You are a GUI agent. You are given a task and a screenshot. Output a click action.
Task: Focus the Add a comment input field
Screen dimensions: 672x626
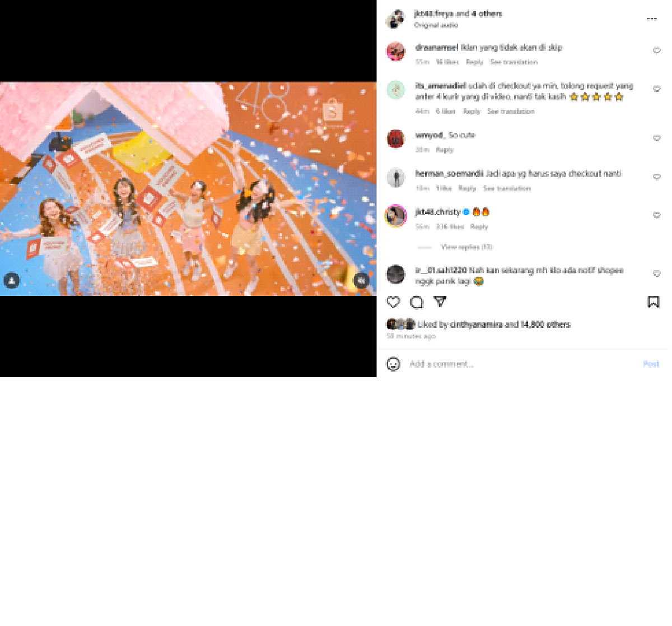point(521,364)
